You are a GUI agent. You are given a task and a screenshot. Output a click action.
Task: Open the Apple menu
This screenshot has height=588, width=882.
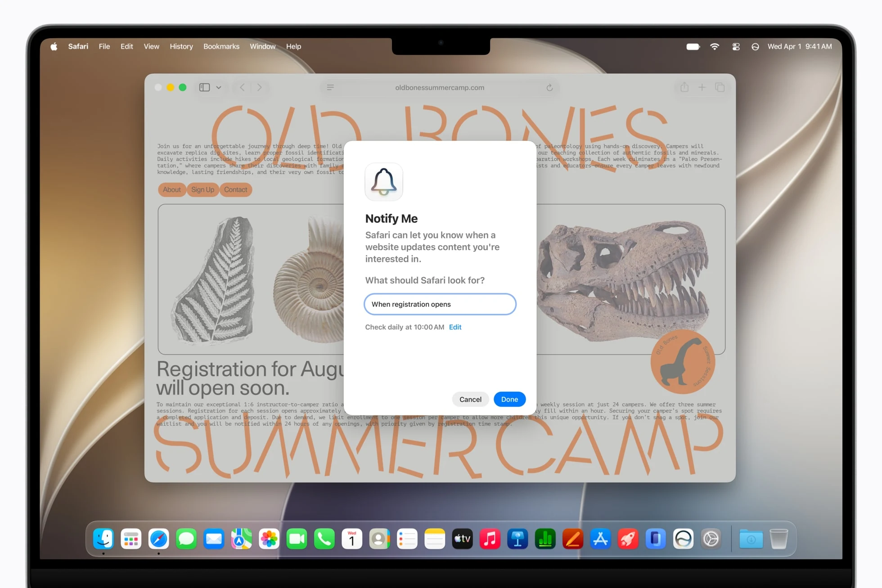54,46
